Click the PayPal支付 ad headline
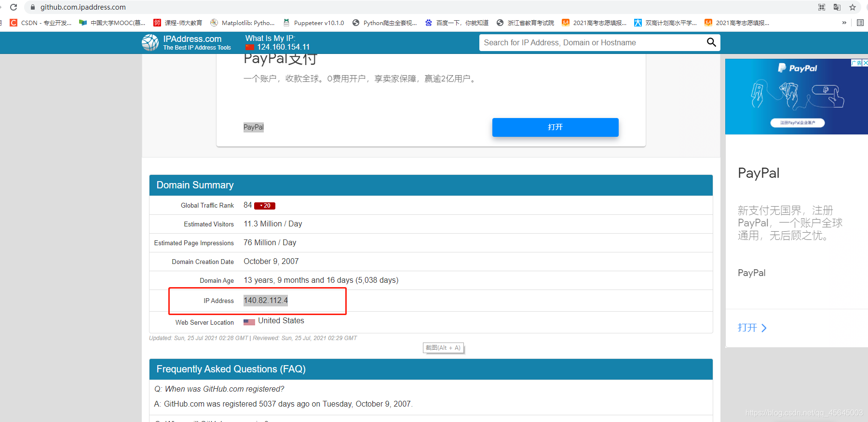868x422 pixels. pyautogui.click(x=280, y=59)
